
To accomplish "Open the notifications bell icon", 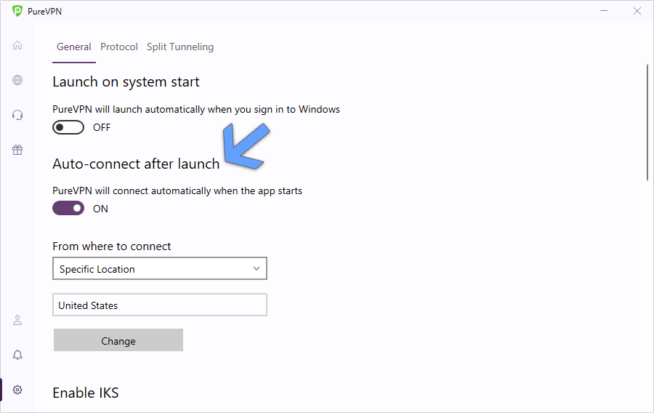I will [x=18, y=355].
